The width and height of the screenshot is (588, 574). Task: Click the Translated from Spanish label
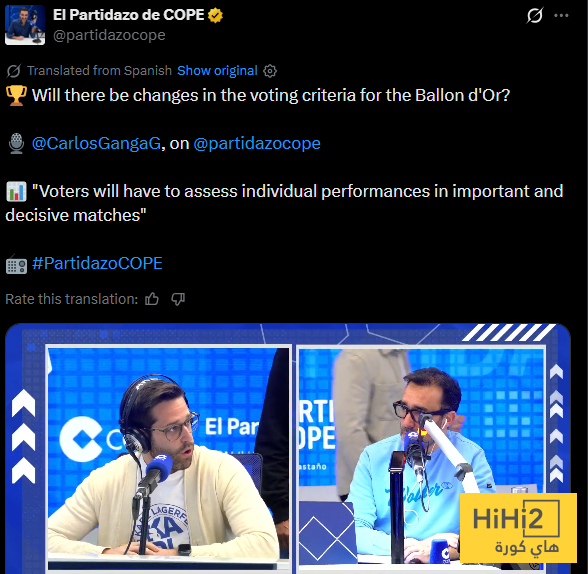(x=99, y=70)
